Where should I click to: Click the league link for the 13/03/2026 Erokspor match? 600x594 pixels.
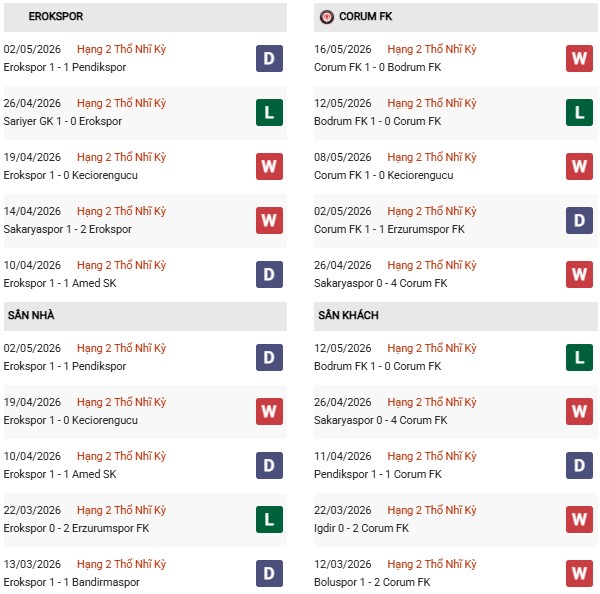[121, 564]
